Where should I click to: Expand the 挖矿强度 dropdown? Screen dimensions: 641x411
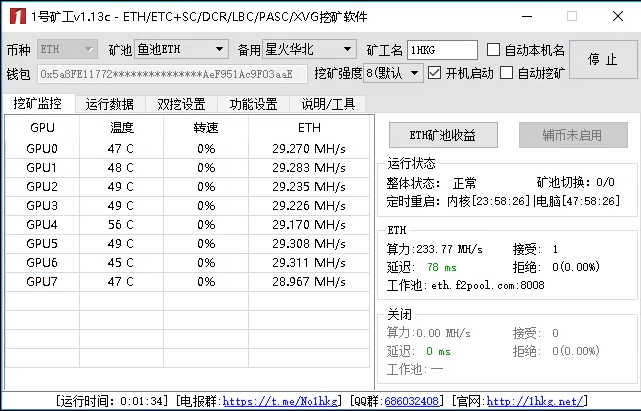[393, 73]
